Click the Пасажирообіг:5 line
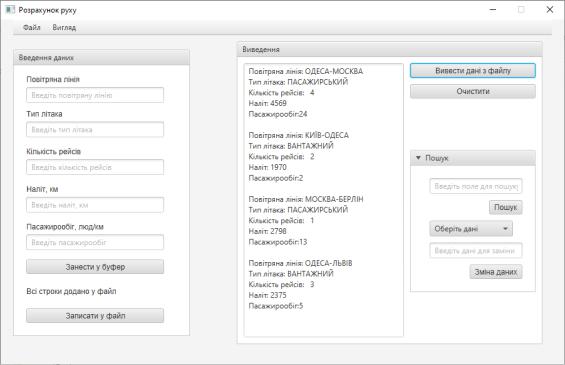Viewport: 565px width, 365px height. tap(276, 306)
